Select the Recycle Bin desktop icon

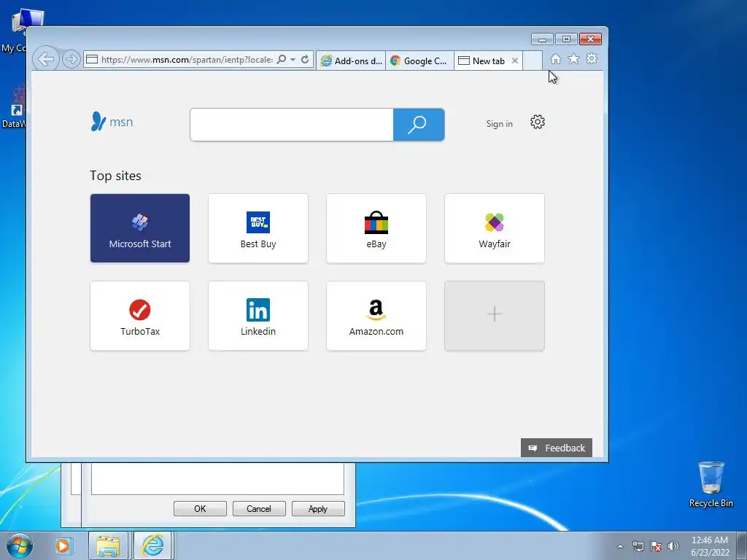[711, 484]
